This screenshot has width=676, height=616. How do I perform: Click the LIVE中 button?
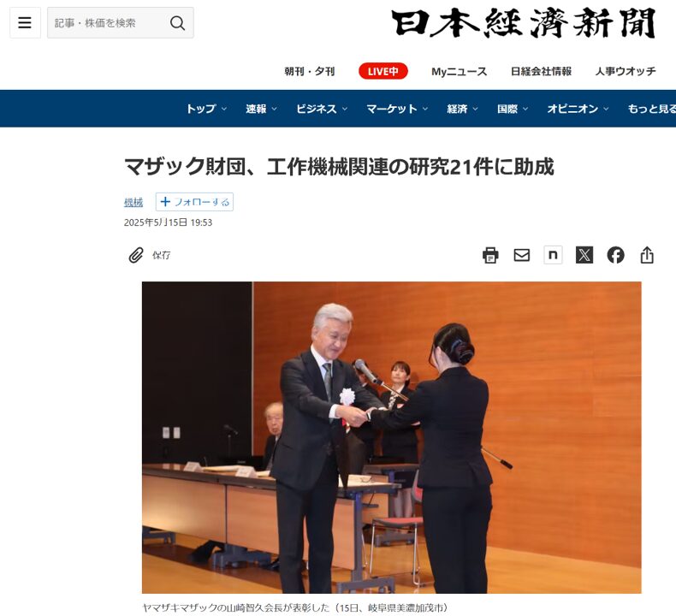coord(382,71)
